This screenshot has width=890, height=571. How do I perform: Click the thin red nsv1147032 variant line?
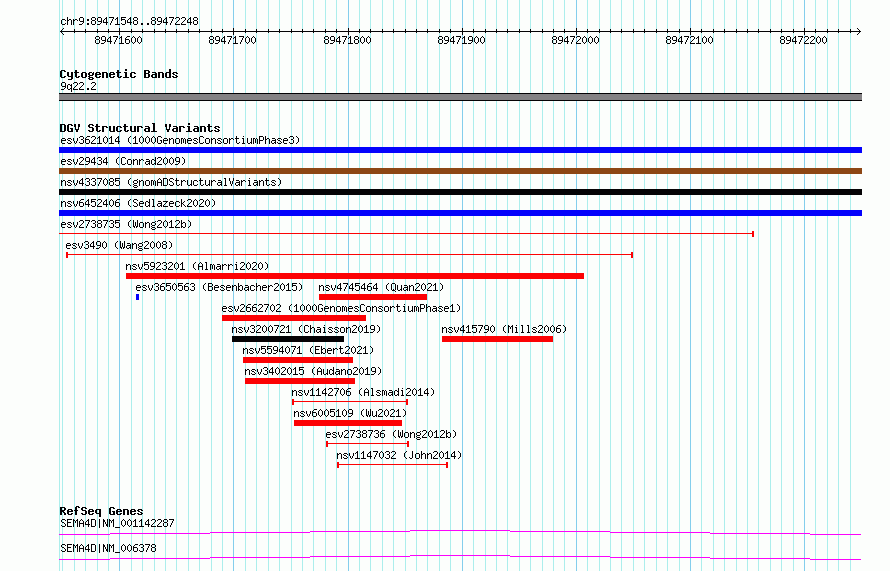pyautogui.click(x=393, y=465)
